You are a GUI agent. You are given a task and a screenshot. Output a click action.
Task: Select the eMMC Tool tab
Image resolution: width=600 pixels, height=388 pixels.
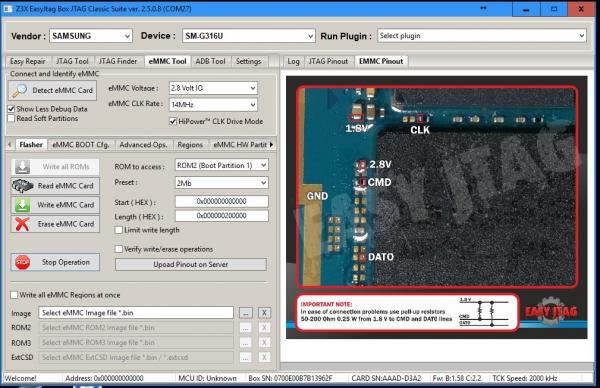pos(167,61)
